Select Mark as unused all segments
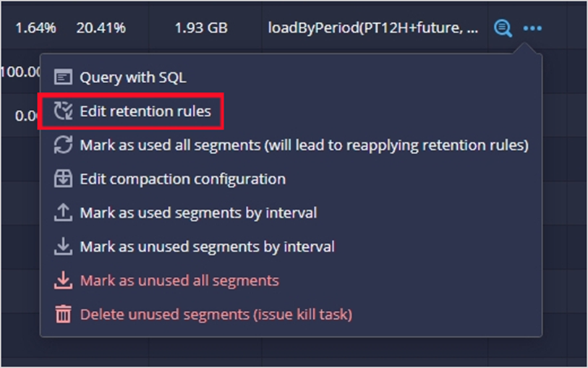This screenshot has width=588, height=368. [x=179, y=281]
